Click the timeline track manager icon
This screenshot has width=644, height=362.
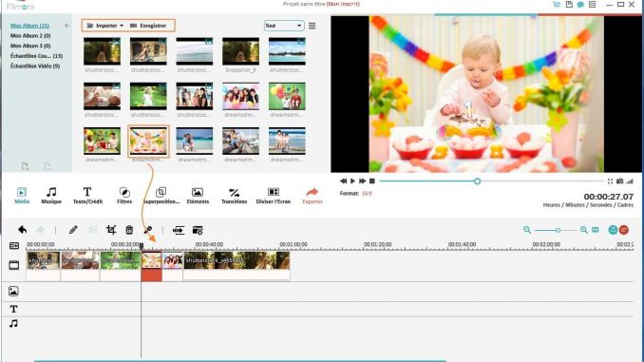pyautogui.click(x=14, y=246)
